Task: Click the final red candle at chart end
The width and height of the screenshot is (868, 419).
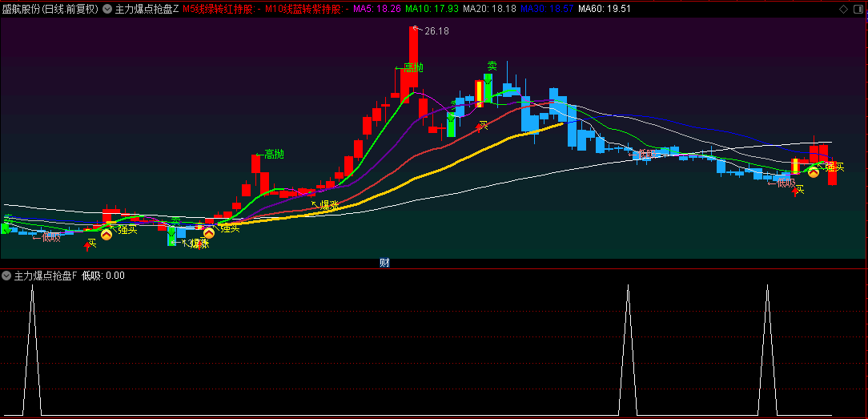Action: (832, 173)
